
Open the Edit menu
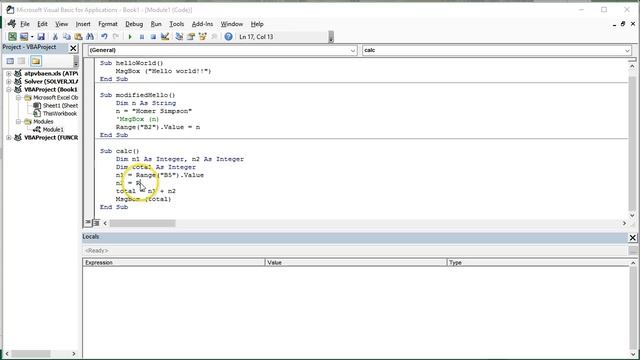[42, 24]
